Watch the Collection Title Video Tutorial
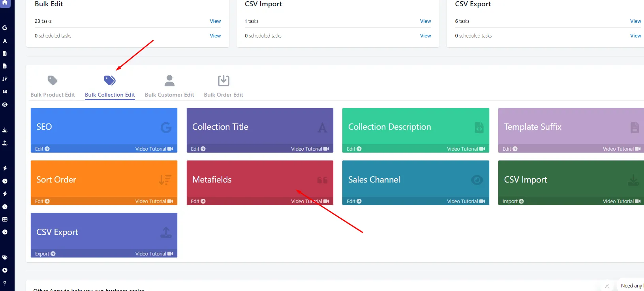The height and width of the screenshot is (291, 644). coord(310,149)
